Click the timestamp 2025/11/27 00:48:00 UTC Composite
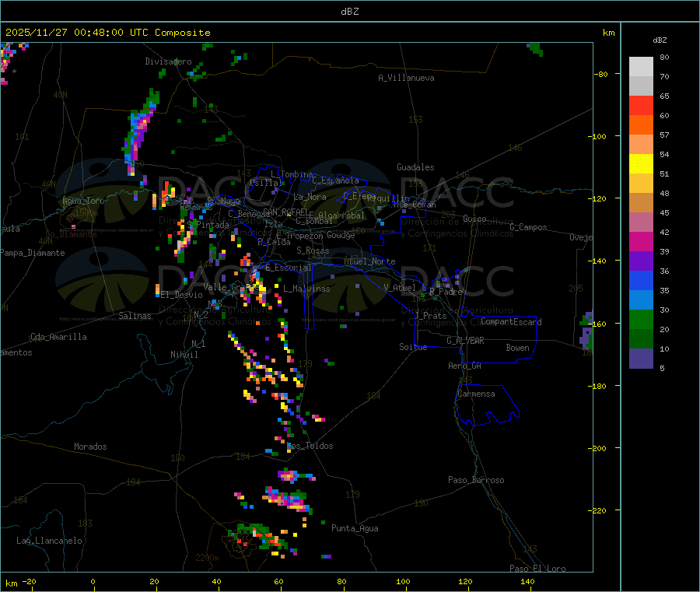This screenshot has height=592, width=700. click(x=107, y=33)
